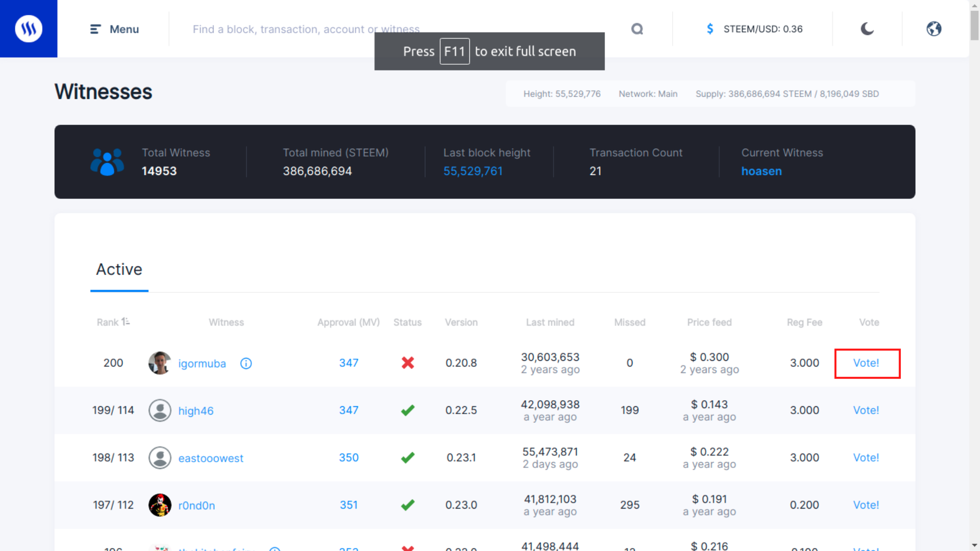Click the Price feed column header
Screen dimensions: 980x551
point(709,322)
